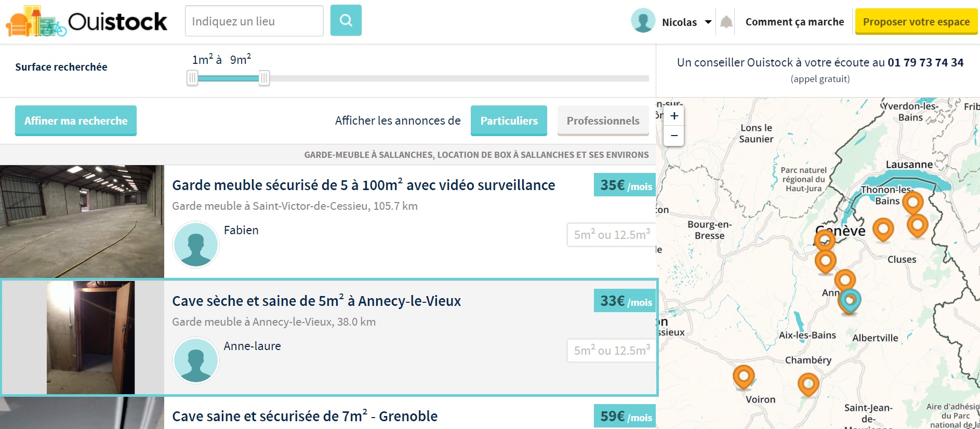Click 'Proposer votre espace' button
Image resolution: width=980 pixels, height=429 pixels.
click(916, 22)
